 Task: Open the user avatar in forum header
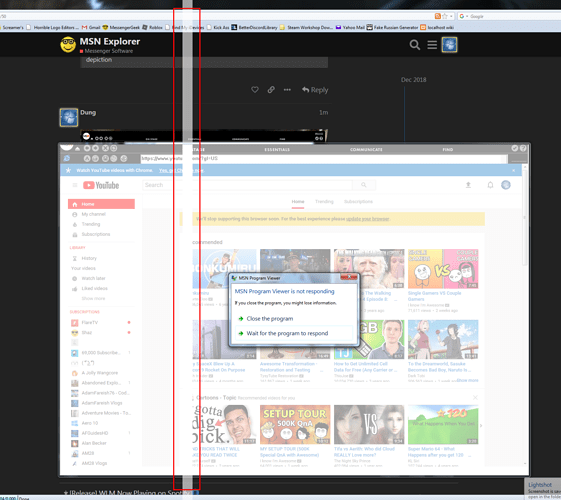tap(449, 45)
